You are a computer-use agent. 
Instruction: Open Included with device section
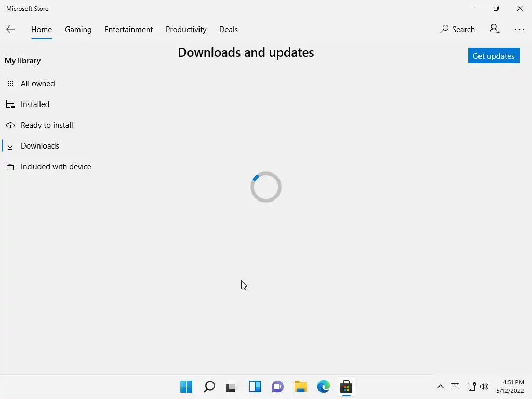point(56,167)
